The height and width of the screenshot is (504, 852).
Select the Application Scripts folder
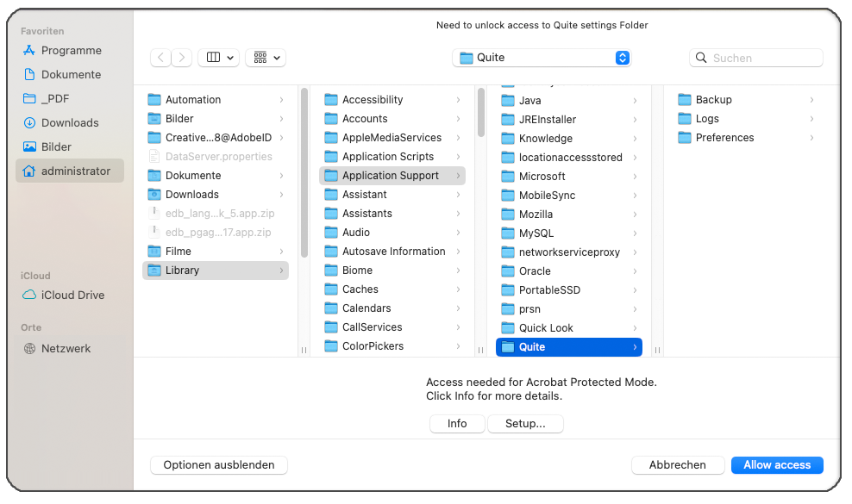[392, 157]
